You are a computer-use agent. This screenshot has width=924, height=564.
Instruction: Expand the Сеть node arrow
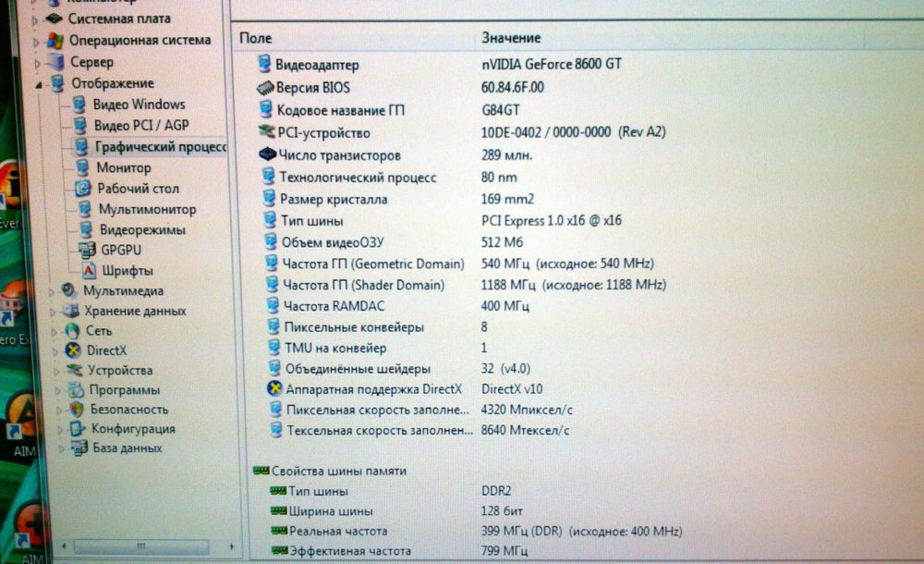pos(54,332)
